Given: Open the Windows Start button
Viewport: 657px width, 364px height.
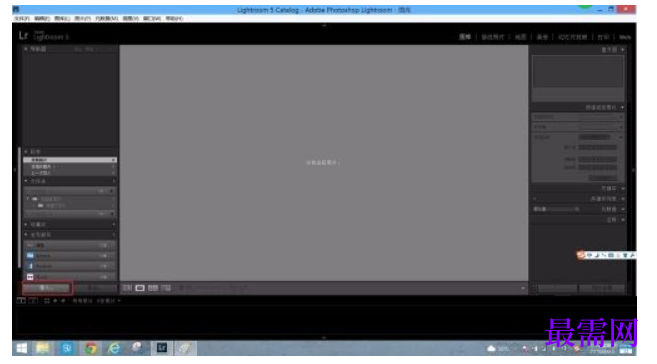Looking at the screenshot, I should pyautogui.click(x=22, y=348).
